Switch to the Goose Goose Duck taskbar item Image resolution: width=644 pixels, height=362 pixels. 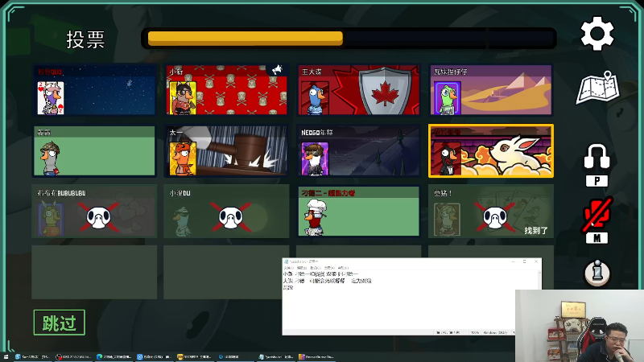(x=316, y=357)
